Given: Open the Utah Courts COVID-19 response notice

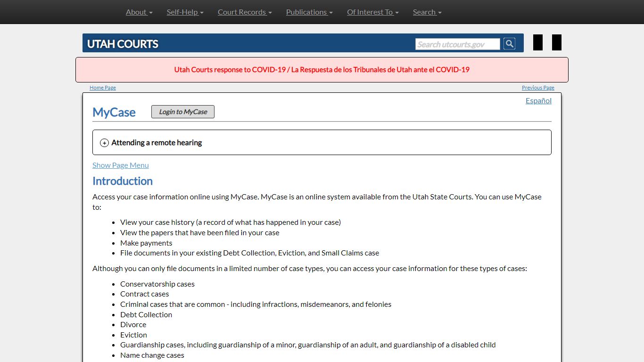Looking at the screenshot, I should 322,70.
